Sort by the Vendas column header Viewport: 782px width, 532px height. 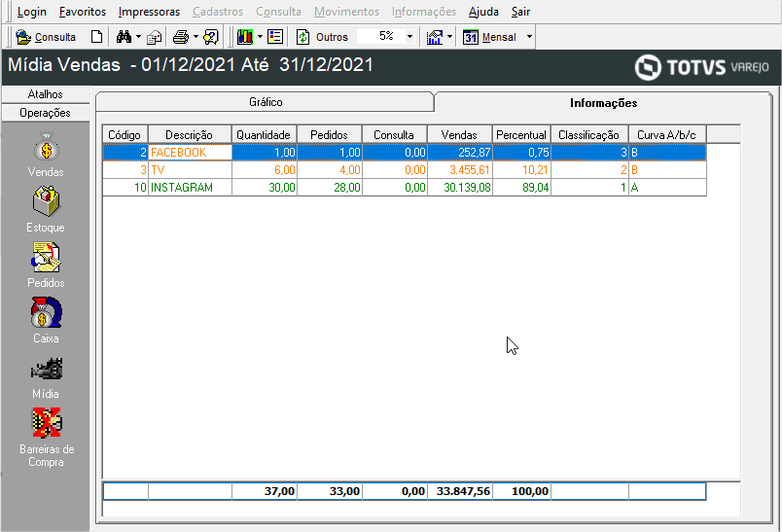point(459,134)
